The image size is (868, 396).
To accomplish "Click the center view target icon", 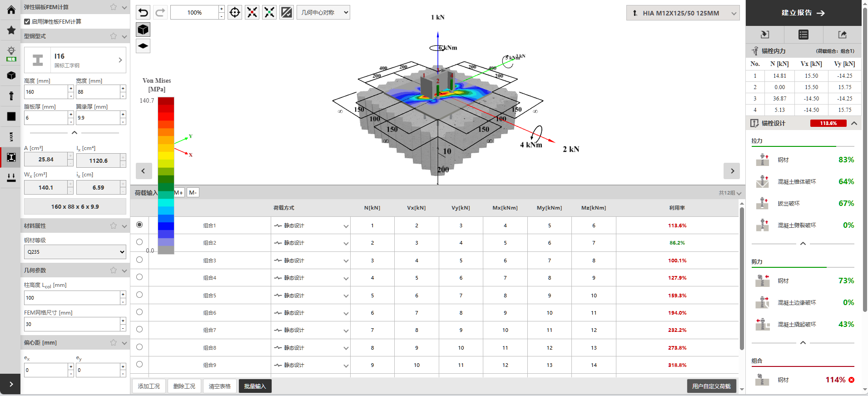I will (235, 12).
